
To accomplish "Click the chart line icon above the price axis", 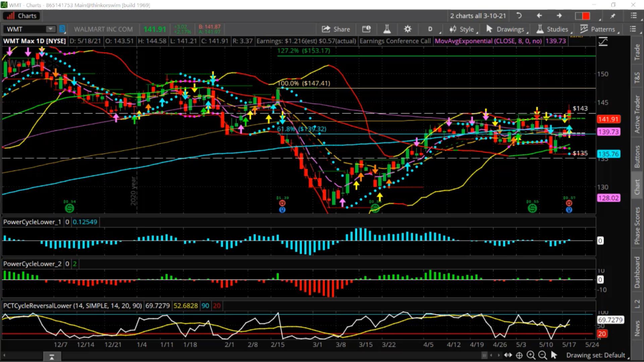I will pos(603,42).
